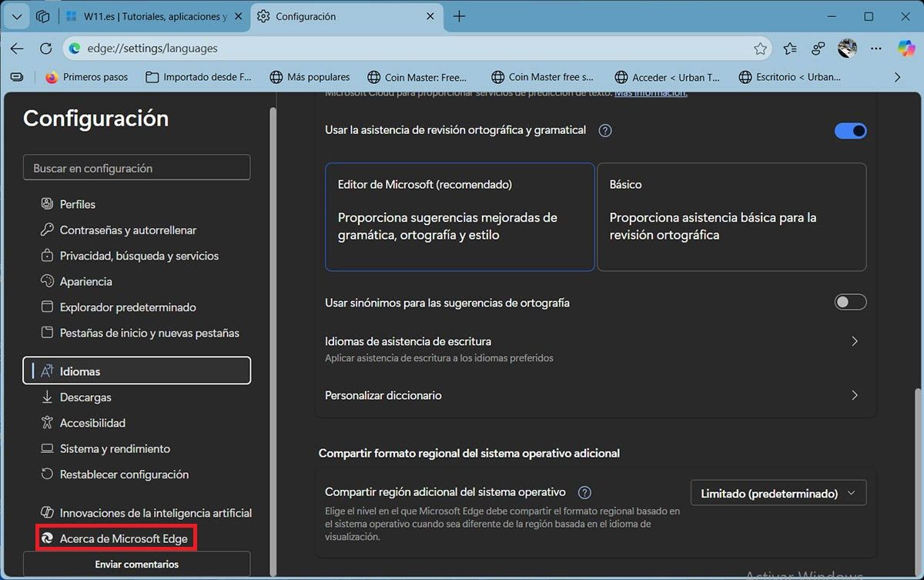
Task: Expand Idiomas de asistencia de escritura
Action: pos(854,341)
